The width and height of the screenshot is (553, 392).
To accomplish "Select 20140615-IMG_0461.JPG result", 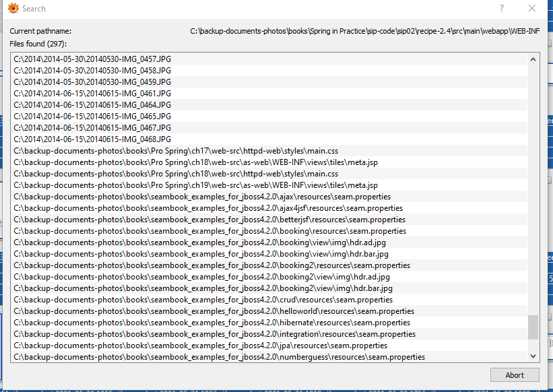I will coord(270,94).
